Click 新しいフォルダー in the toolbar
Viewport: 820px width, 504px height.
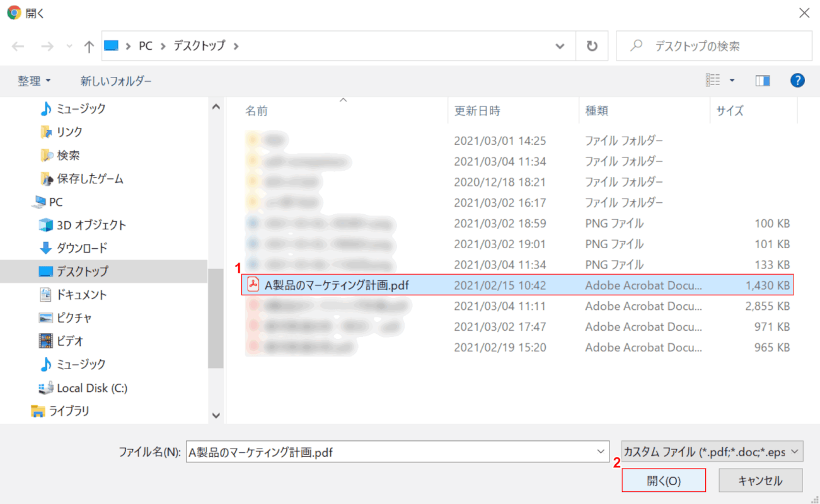pyautogui.click(x=116, y=81)
